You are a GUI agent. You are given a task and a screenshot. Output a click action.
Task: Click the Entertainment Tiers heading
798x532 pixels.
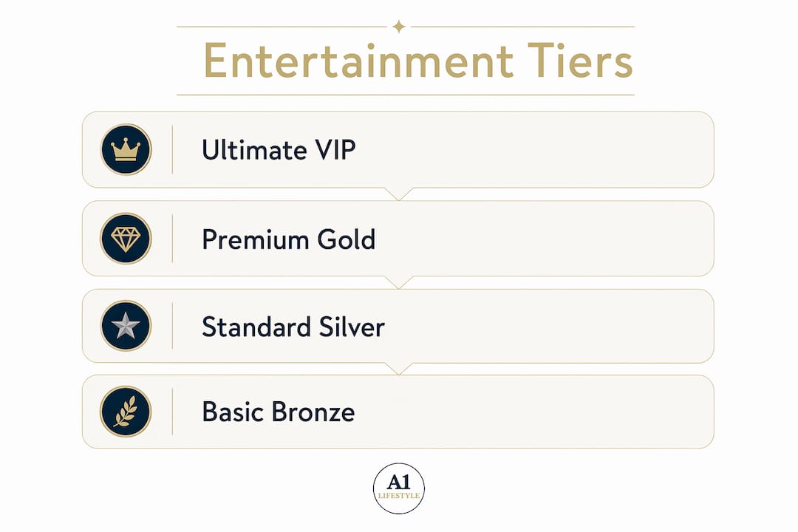[x=417, y=61]
